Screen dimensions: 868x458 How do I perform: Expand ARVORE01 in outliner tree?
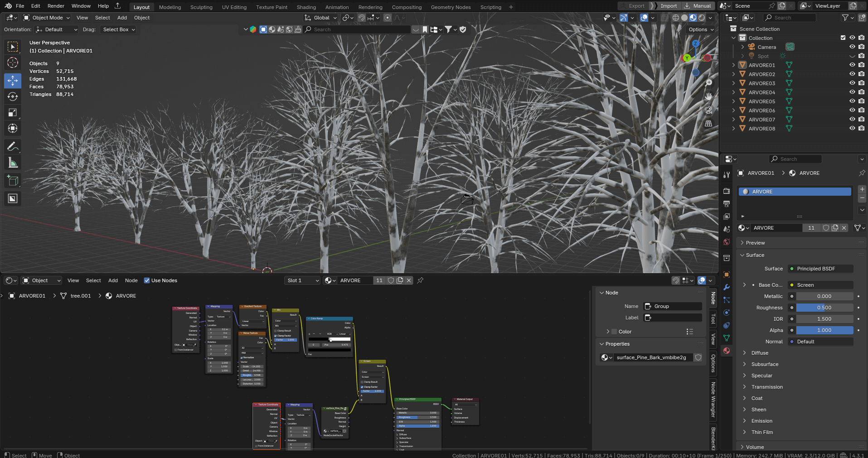coord(733,65)
